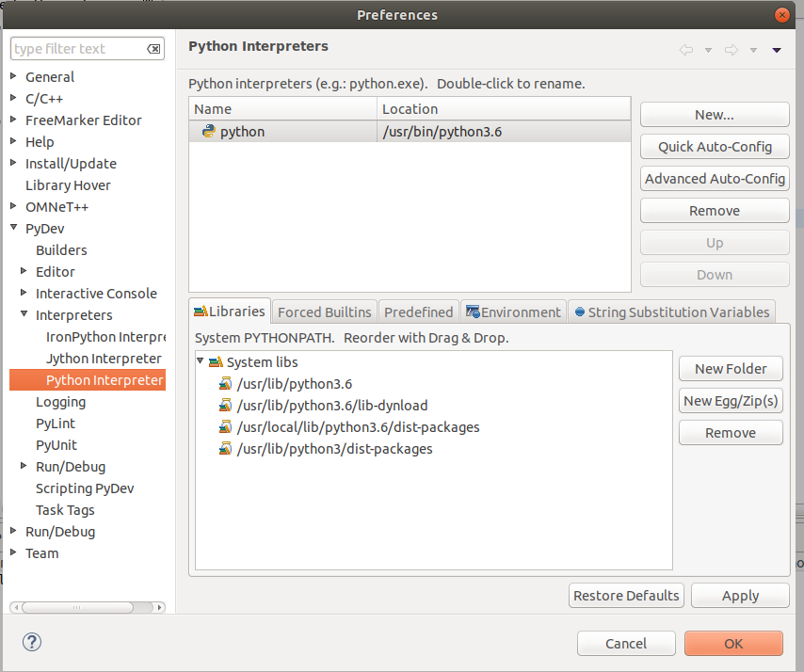Viewport: 804px width, 672px height.
Task: Cancel the Preferences dialog
Action: point(626,644)
